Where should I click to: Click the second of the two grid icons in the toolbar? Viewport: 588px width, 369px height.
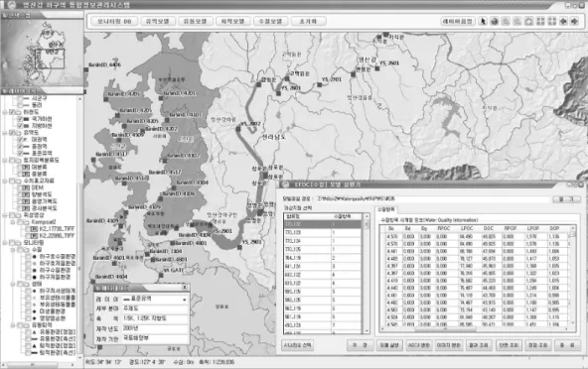point(551,22)
